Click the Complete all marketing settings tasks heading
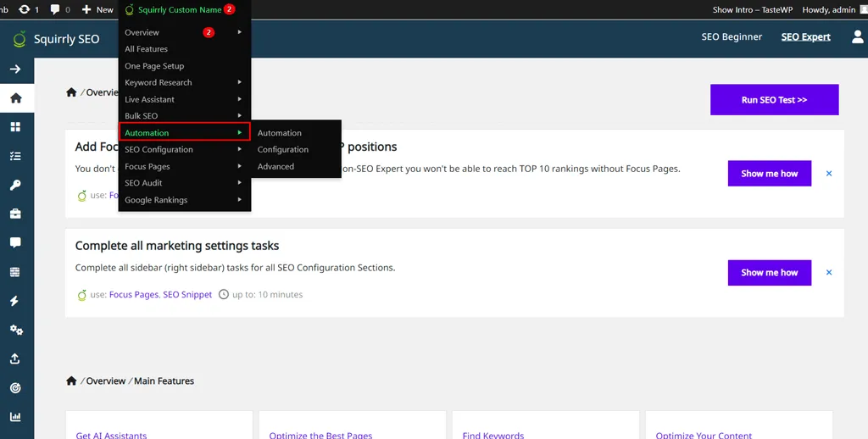Image resolution: width=868 pixels, height=439 pixels. (177, 245)
